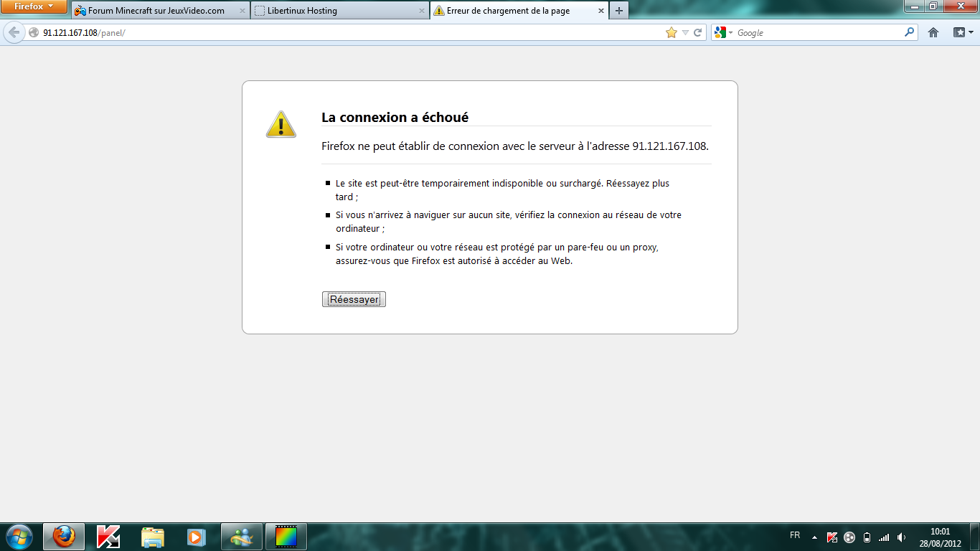Open a new tab with the plus button

tap(618, 11)
